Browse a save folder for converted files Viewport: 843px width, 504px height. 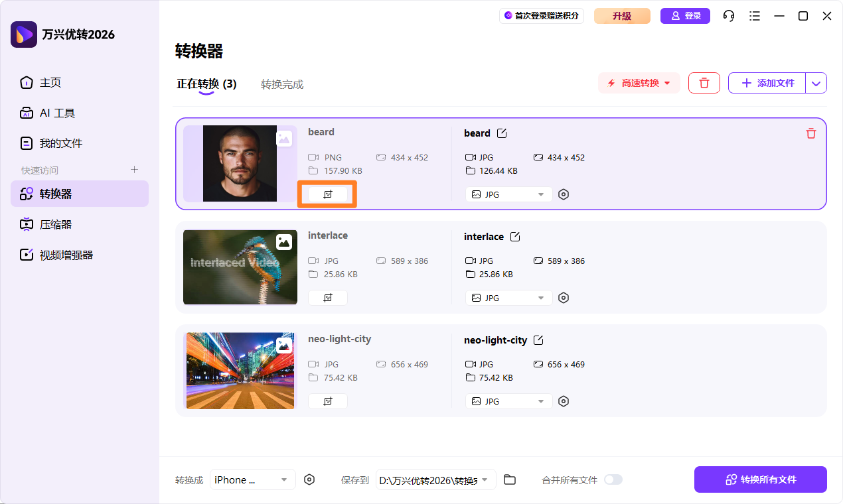(509, 479)
